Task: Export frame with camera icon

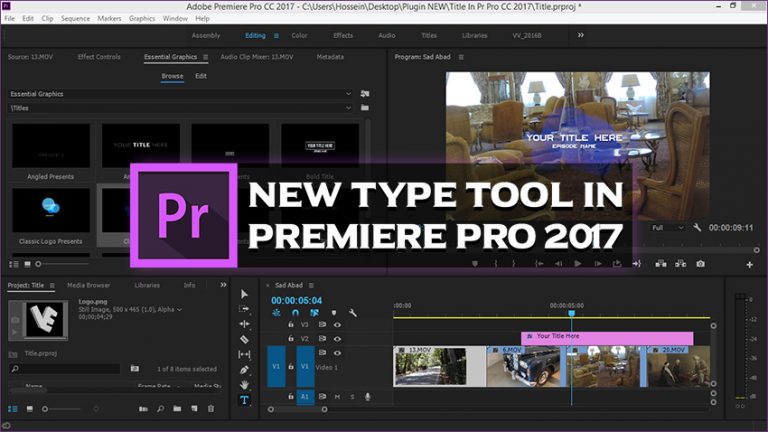Action: tap(701, 264)
